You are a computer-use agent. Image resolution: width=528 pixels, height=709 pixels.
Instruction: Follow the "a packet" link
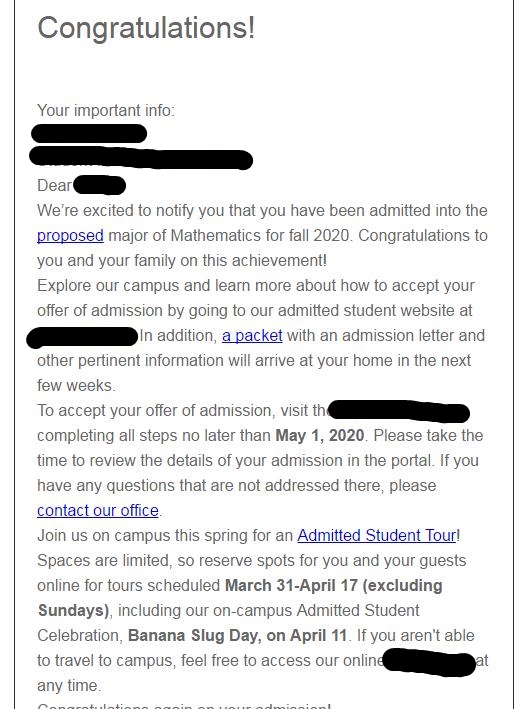pyautogui.click(x=252, y=336)
